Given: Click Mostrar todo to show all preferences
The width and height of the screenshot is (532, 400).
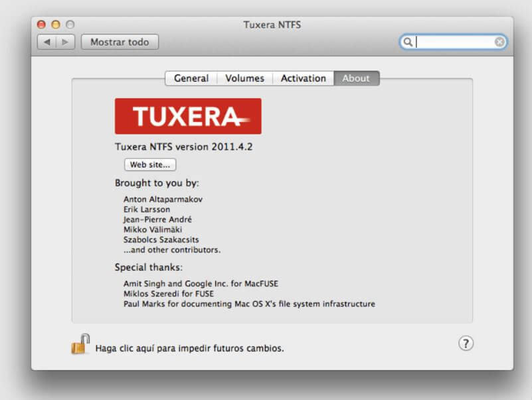Looking at the screenshot, I should (120, 42).
